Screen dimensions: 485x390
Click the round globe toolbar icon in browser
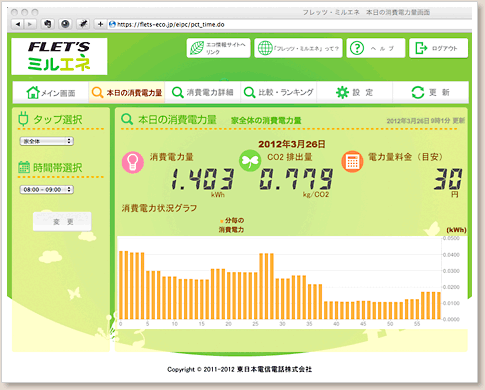(65, 24)
